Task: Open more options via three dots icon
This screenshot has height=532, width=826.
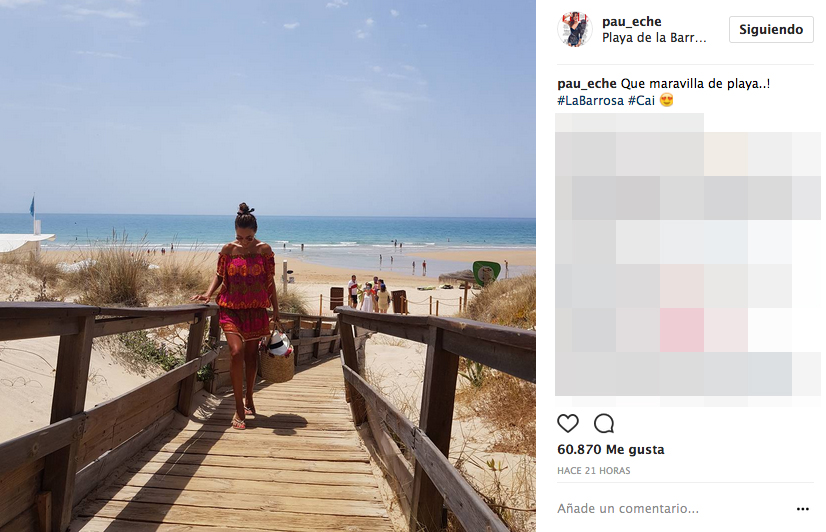Action: [x=802, y=509]
